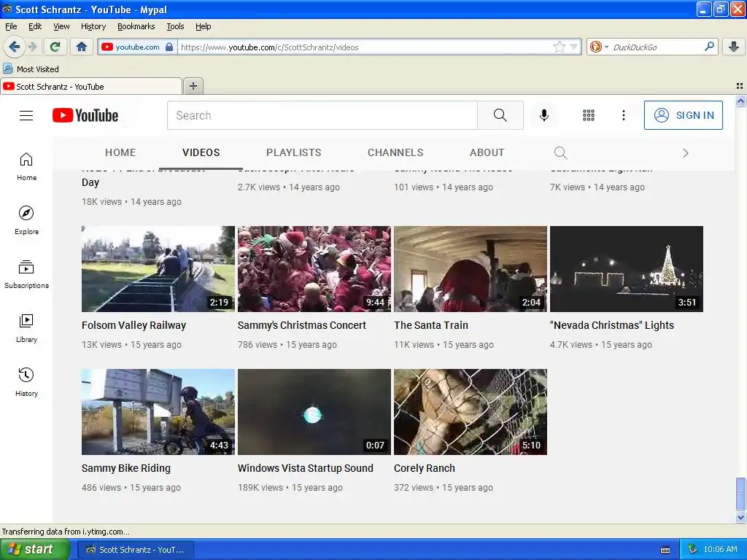Click the search bar magnifier icon

point(709,47)
